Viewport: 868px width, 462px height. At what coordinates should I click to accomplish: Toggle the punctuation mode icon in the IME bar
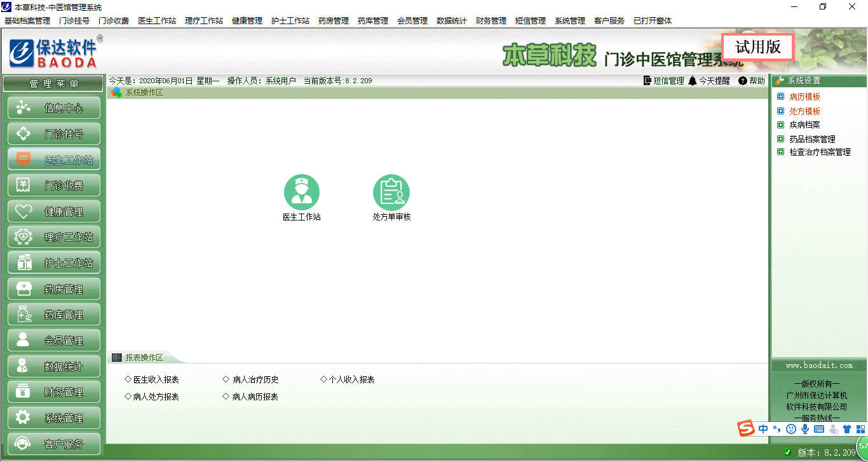pos(776,430)
